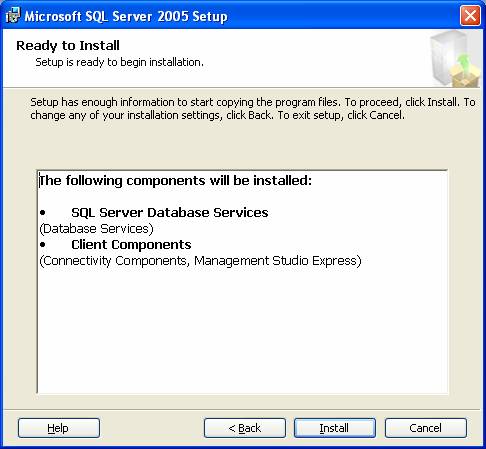Click the '(Database Services)' text line
The image size is (486, 449).
96,229
